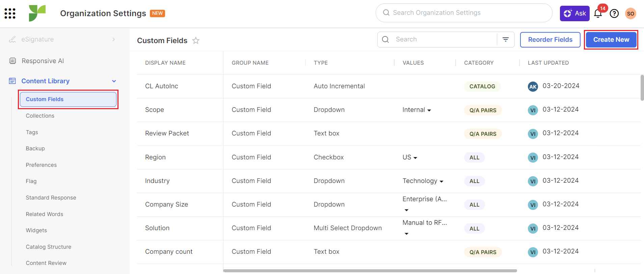Expand the eSignature section chevron
The image size is (644, 274).
click(114, 39)
